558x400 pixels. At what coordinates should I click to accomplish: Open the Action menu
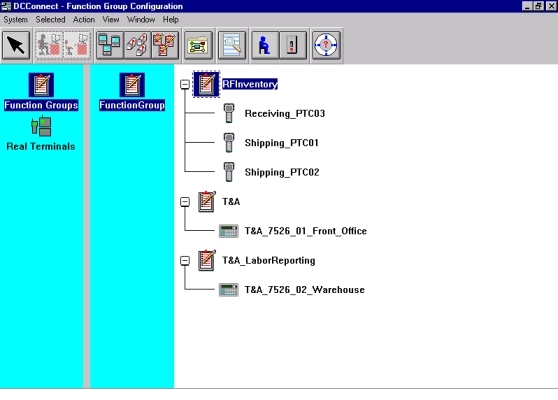(x=84, y=20)
